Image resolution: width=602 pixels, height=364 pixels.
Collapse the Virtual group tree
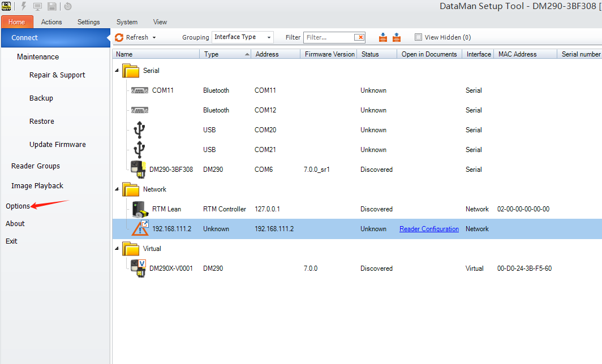pyautogui.click(x=117, y=249)
